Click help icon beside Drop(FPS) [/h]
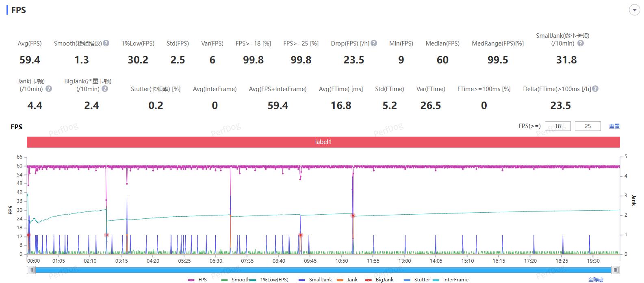644x283 pixels. 374,43
